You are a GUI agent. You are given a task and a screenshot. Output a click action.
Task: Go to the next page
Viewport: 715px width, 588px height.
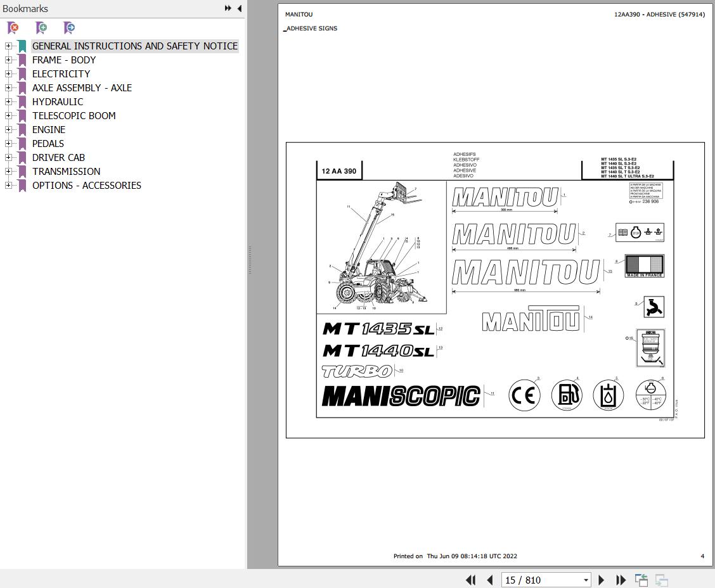[x=601, y=580]
